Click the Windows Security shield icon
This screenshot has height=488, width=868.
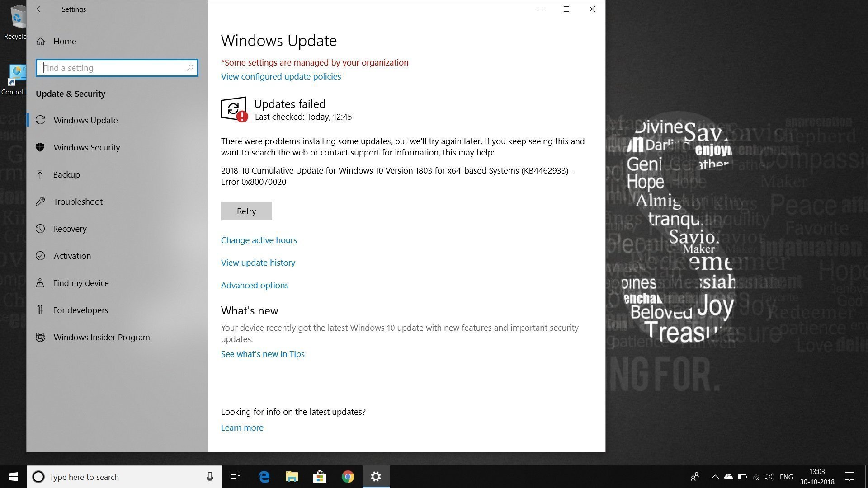[40, 147]
